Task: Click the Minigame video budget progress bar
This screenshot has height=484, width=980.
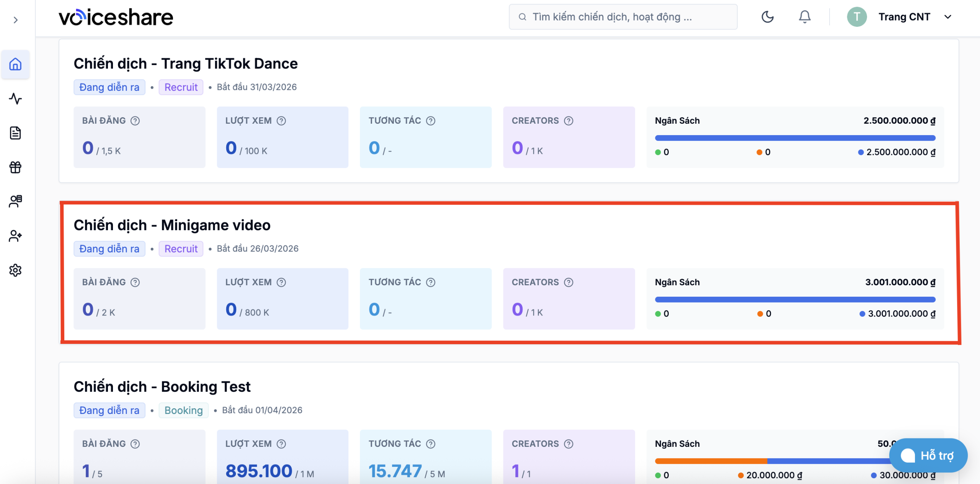Action: 795,299
